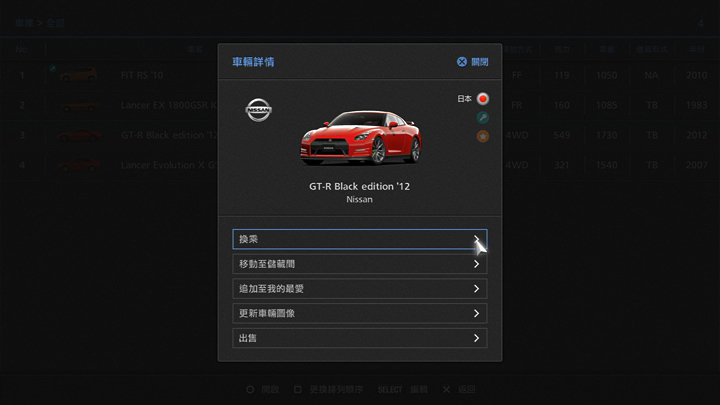The image size is (720, 405).
Task: Click chevron arrow on 出售 row
Action: tap(476, 338)
